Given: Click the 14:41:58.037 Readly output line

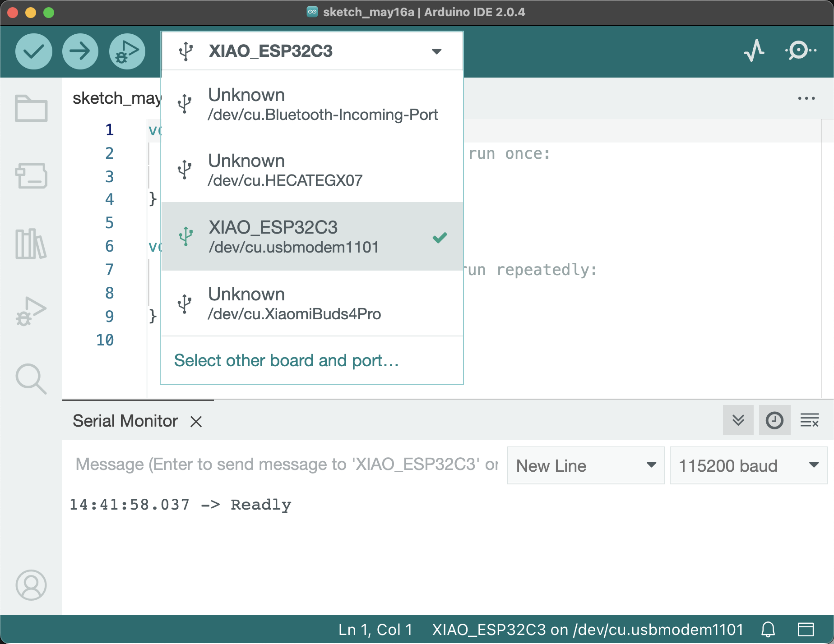Looking at the screenshot, I should click(180, 505).
